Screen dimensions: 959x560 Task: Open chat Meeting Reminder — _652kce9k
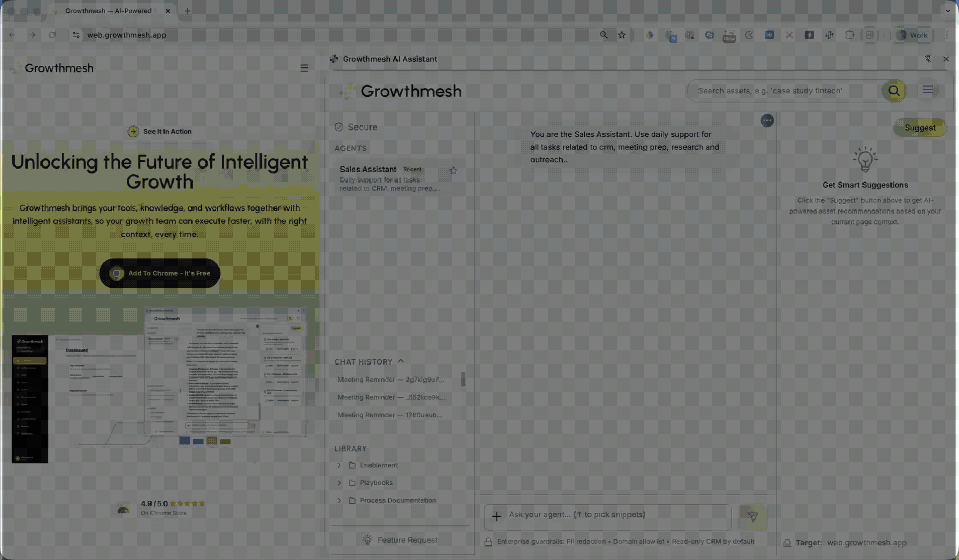[391, 397]
